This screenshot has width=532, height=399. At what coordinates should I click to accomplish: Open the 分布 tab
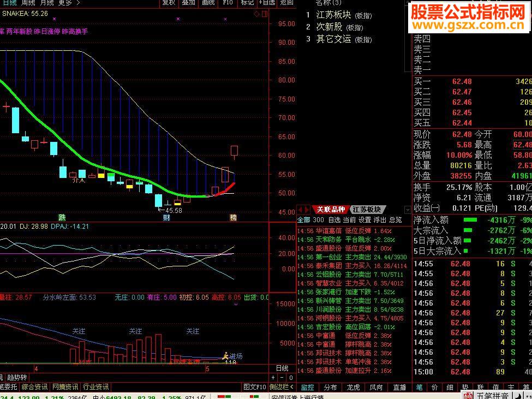[x=330, y=387]
